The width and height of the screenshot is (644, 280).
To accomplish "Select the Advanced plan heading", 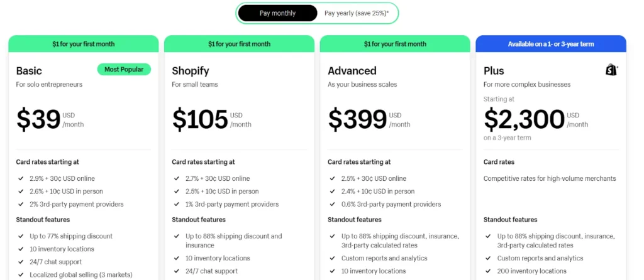I will click(352, 71).
